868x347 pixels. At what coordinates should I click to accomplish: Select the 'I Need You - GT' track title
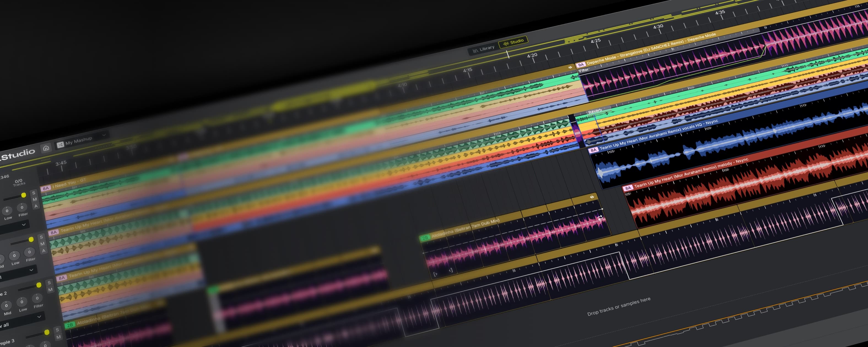pyautogui.click(x=69, y=184)
